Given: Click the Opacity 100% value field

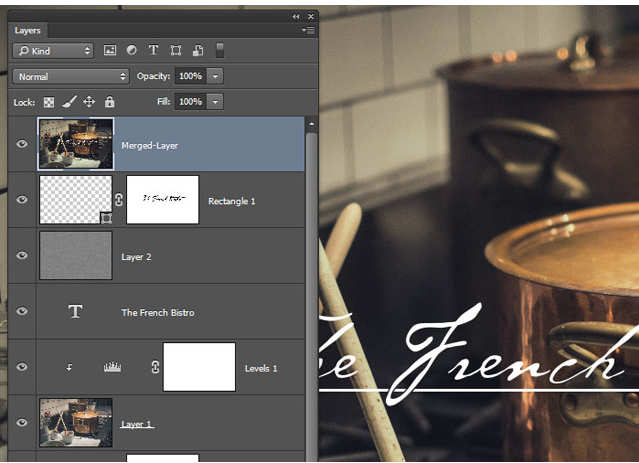Looking at the screenshot, I should coord(191,76).
